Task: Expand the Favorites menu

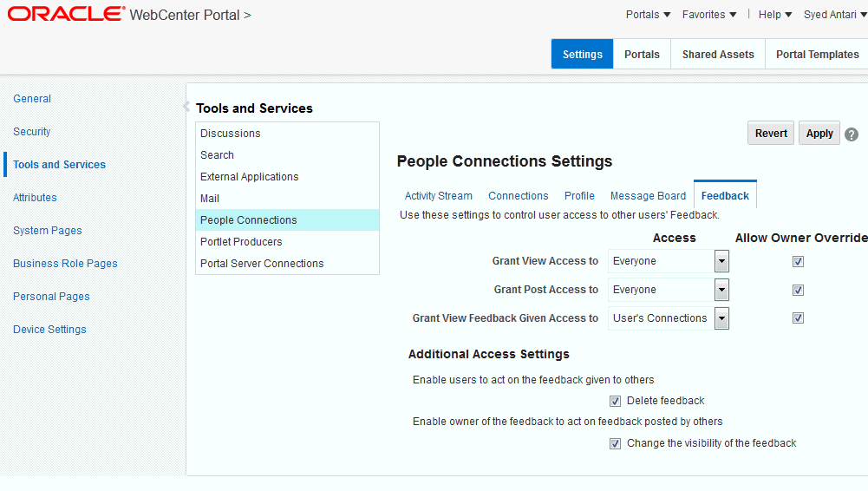Action: [709, 15]
